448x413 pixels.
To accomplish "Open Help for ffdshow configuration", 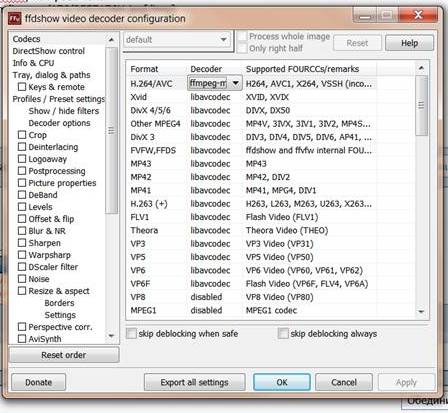I will click(x=409, y=43).
